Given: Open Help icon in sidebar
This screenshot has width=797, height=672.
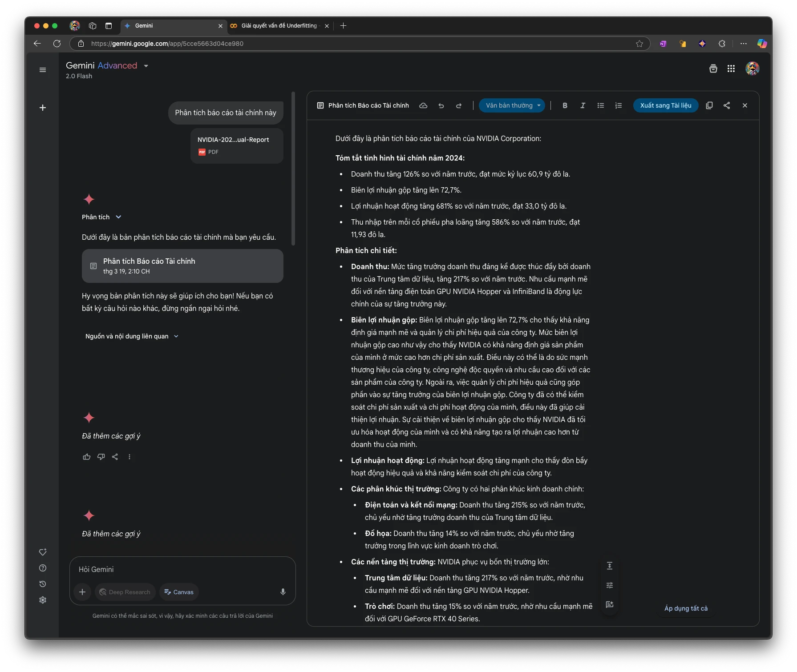Looking at the screenshot, I should coord(43,568).
